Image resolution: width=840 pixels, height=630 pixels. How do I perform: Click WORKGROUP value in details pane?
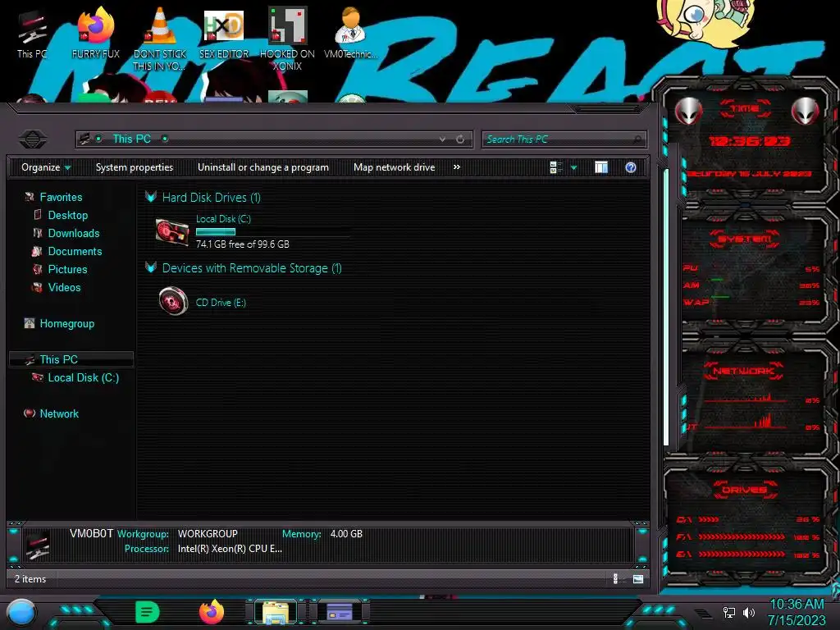pyautogui.click(x=208, y=534)
